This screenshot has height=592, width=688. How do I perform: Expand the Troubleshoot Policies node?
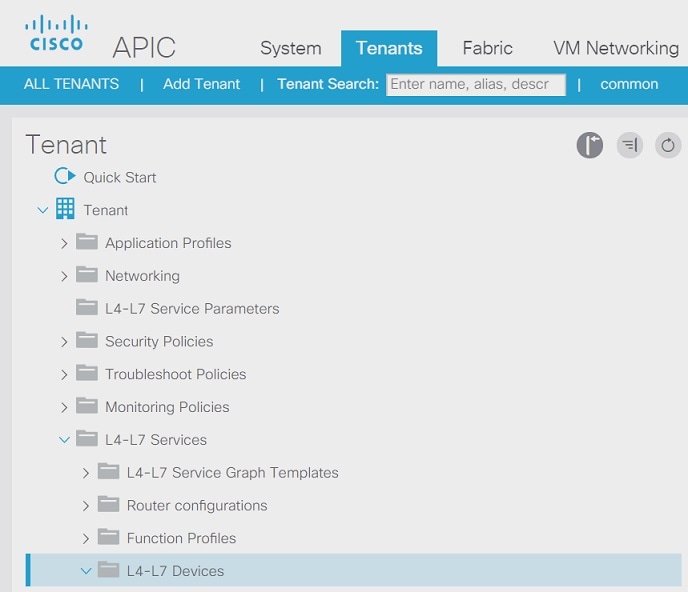[x=64, y=374]
